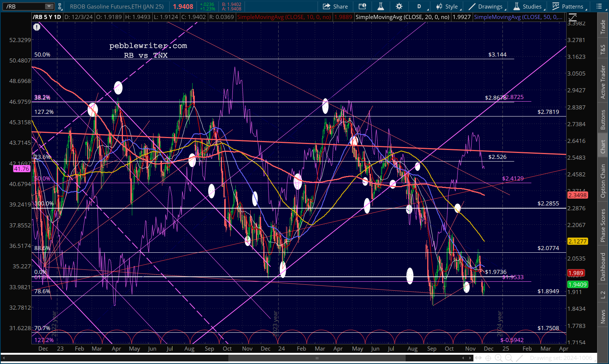Open the Active Trader side tab
609x364 pixels.
point(603,82)
